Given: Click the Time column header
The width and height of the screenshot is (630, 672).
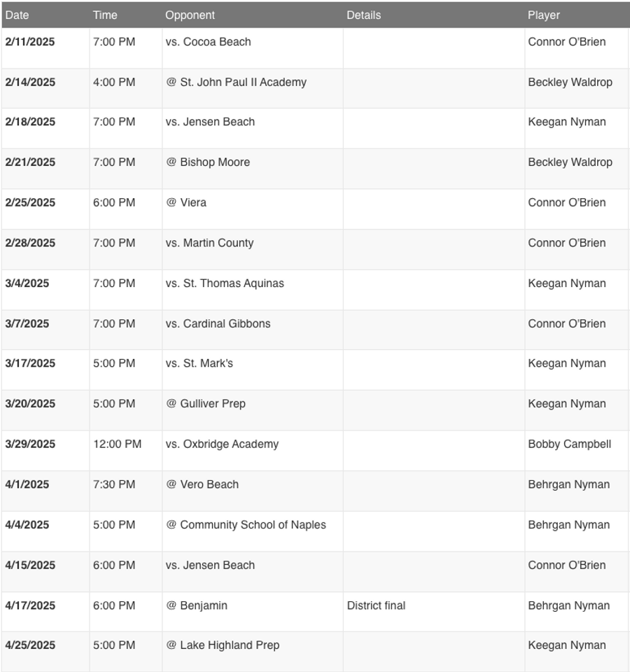Looking at the screenshot, I should click(105, 15).
